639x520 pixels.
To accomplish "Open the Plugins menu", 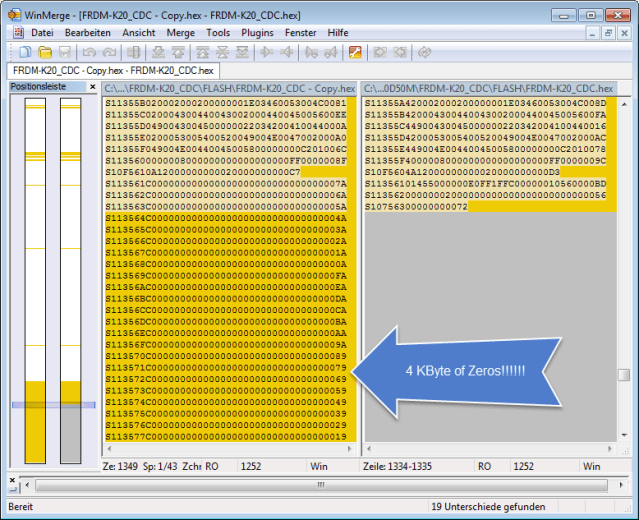I will pos(257,33).
